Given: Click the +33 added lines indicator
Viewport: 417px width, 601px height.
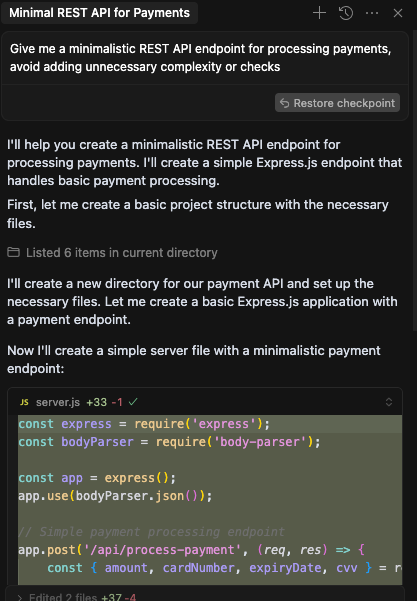Looking at the screenshot, I should pos(97,402).
